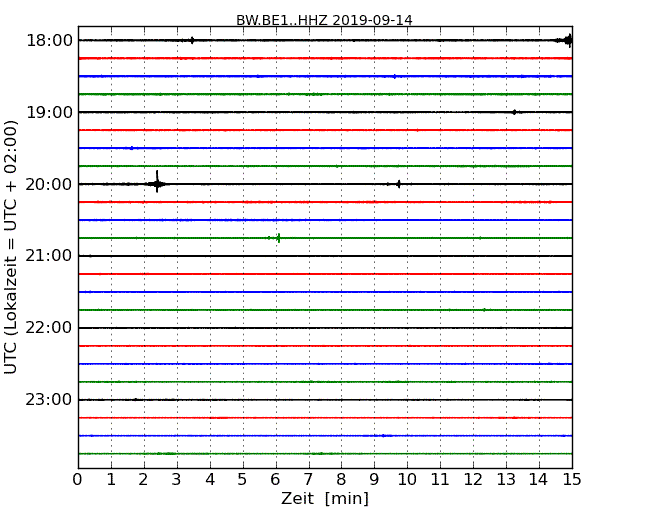Click the Zeit [min] axis label

pyautogui.click(x=325, y=498)
